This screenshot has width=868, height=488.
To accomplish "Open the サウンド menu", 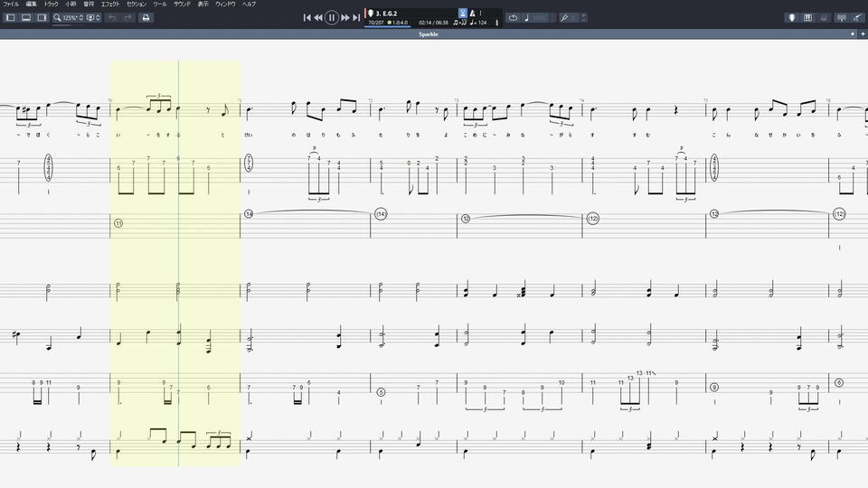I will (182, 4).
